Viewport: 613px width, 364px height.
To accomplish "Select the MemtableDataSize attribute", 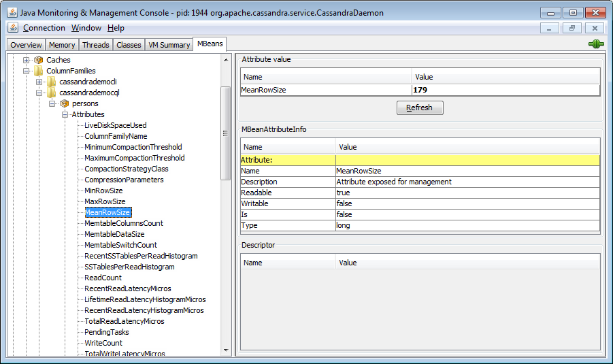I will pos(114,234).
